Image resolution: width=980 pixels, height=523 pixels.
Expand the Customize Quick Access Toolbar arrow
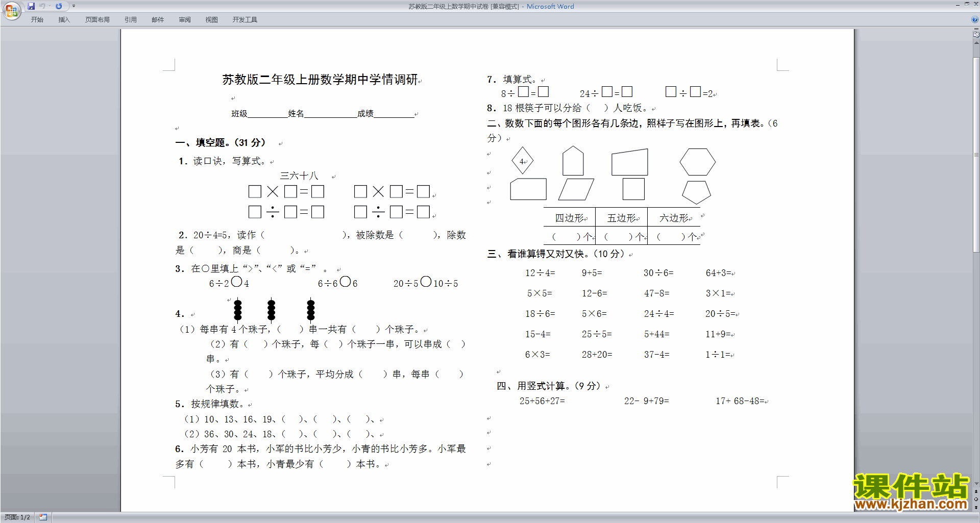(73, 6)
